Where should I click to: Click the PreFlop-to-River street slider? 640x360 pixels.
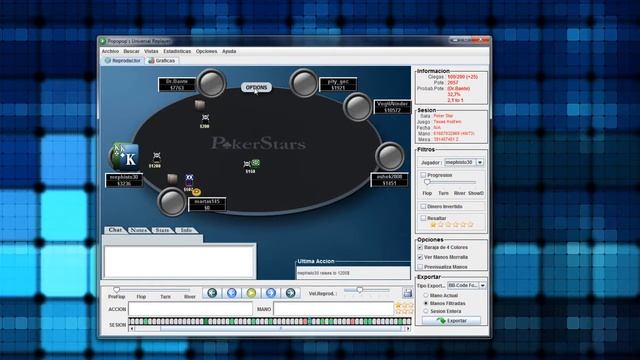pos(153,290)
